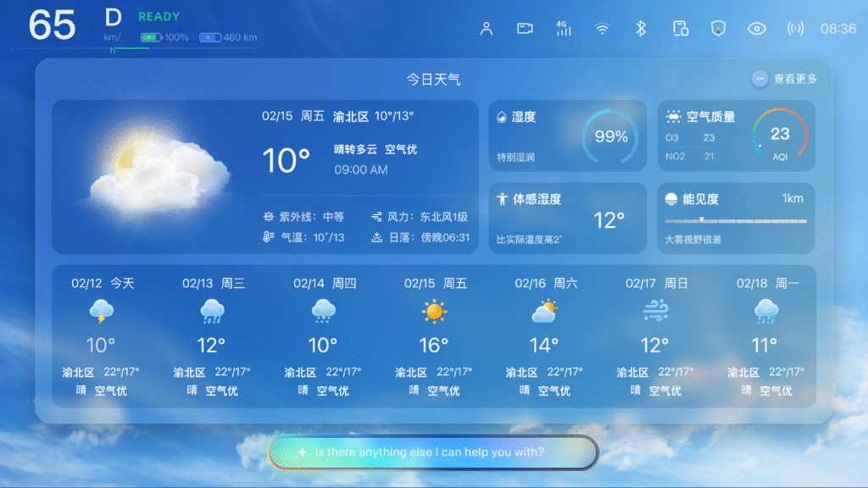Toggle the eye monitoring icon
This screenshot has width=868, height=488.
[757, 28]
